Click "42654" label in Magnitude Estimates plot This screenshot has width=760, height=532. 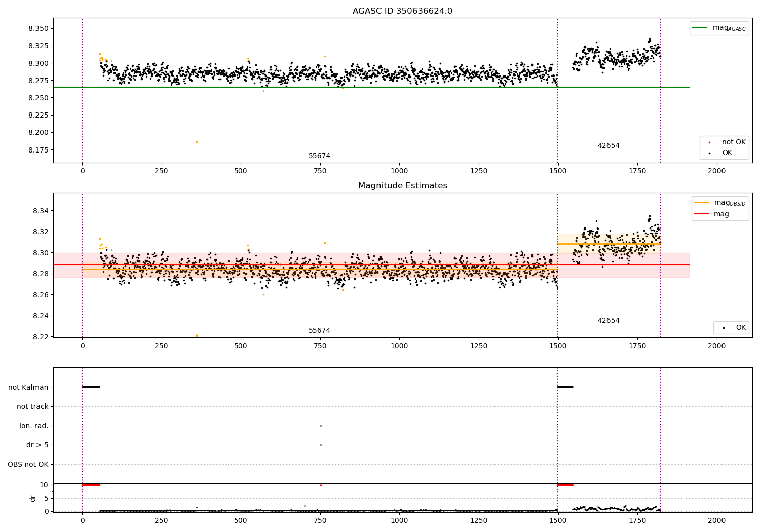point(609,321)
